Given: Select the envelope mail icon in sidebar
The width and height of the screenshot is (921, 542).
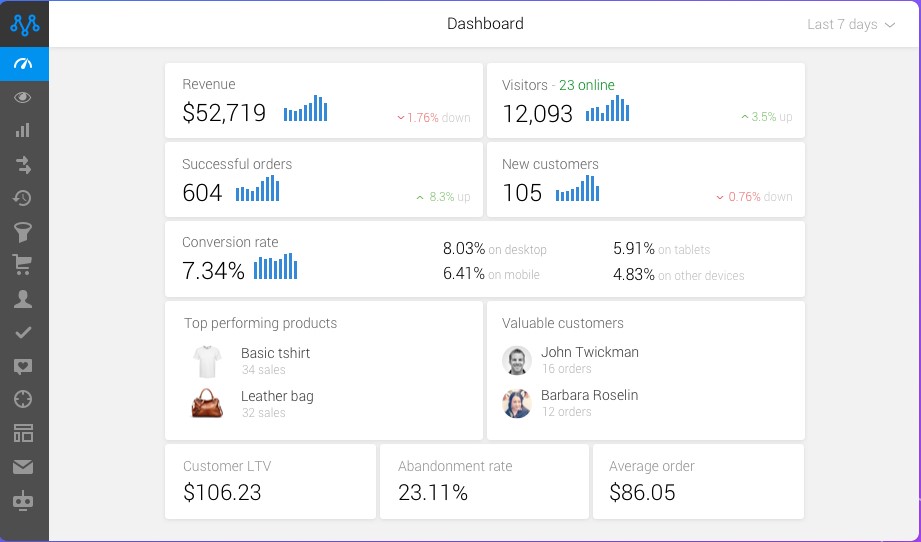Looking at the screenshot, I should coord(24,466).
